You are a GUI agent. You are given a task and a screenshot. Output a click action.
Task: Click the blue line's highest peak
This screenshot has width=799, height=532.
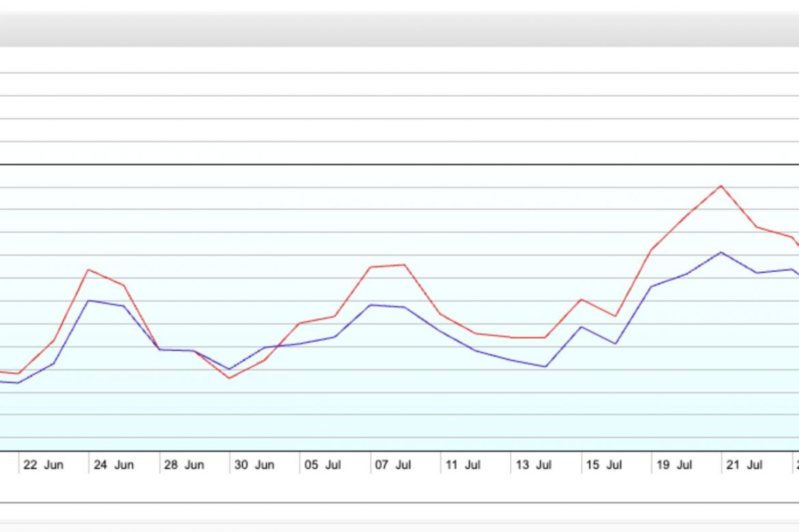coord(721,252)
